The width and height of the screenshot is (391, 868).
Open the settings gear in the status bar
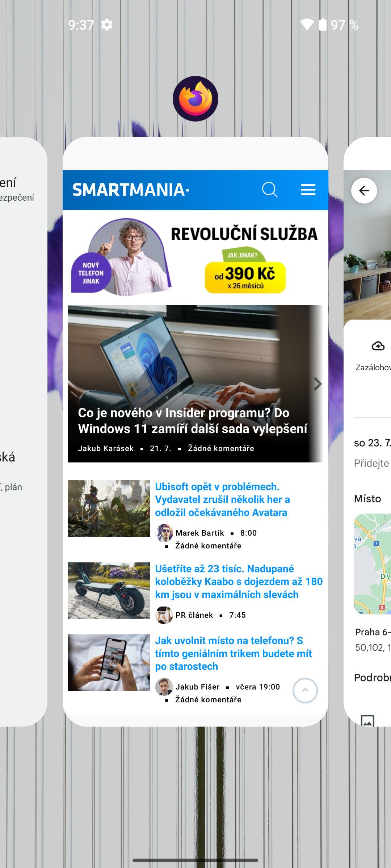tap(106, 25)
